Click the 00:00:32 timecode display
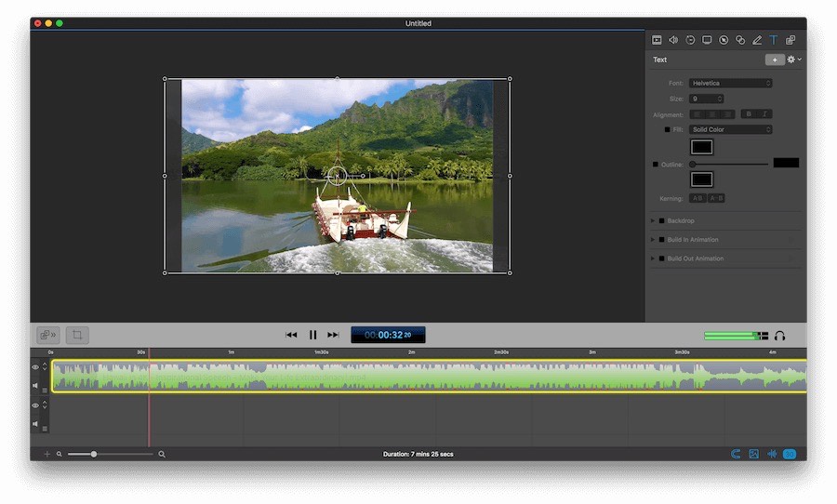Viewport: 837px width, 504px height. (388, 335)
